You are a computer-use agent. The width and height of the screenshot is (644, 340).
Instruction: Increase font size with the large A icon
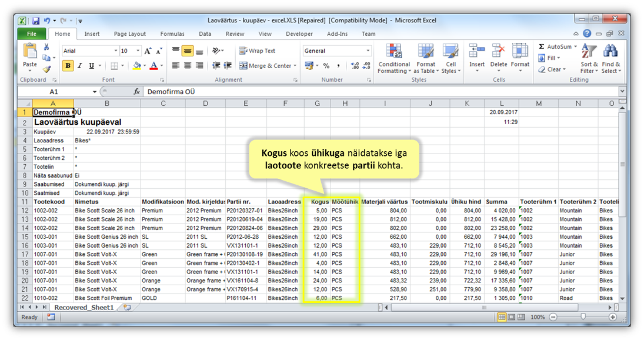tap(148, 51)
